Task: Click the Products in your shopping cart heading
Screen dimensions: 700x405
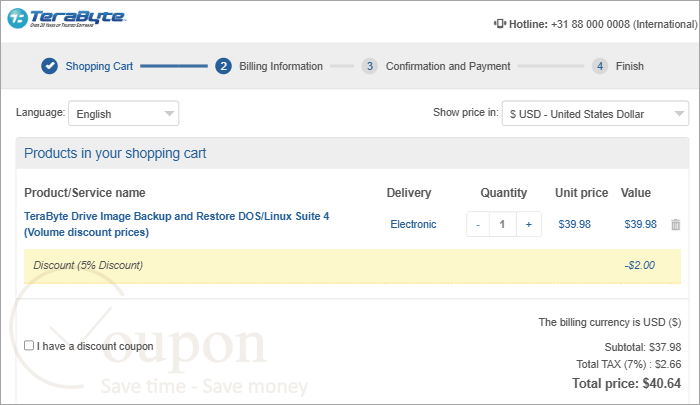Action: (x=115, y=153)
